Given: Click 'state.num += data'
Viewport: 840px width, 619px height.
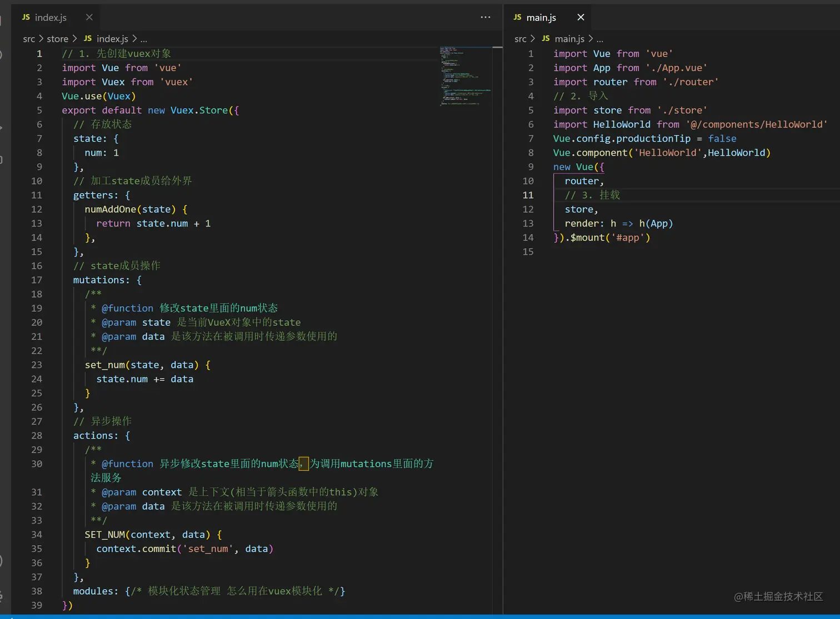Looking at the screenshot, I should [x=145, y=379].
